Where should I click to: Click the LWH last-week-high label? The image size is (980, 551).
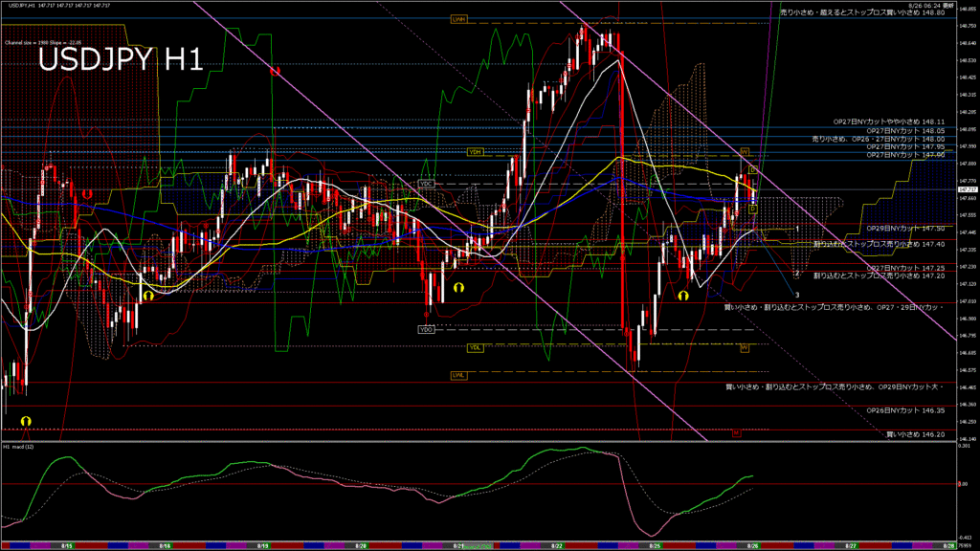pyautogui.click(x=458, y=19)
